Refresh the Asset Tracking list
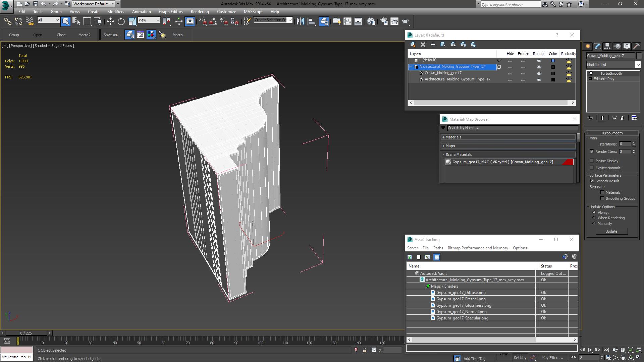This screenshot has width=644, height=362. pos(410,257)
